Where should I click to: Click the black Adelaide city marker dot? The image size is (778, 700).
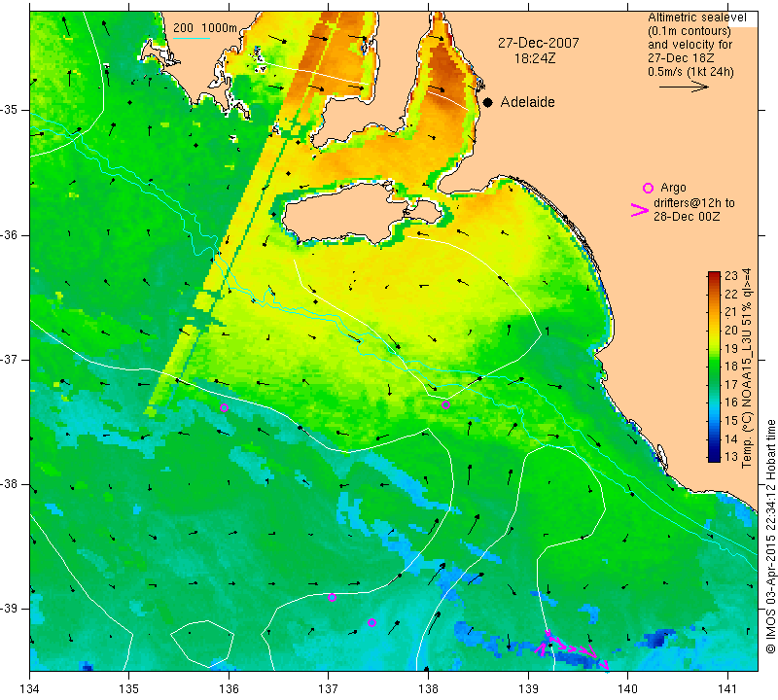click(x=488, y=102)
